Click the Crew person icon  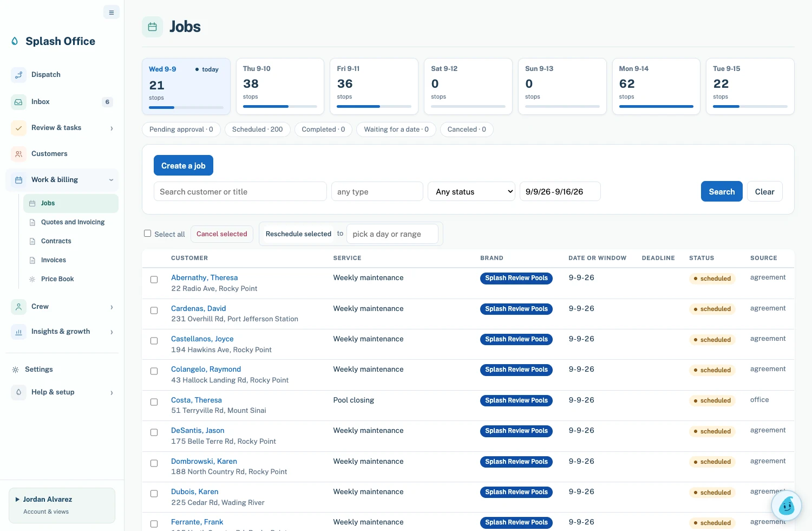pyautogui.click(x=18, y=307)
